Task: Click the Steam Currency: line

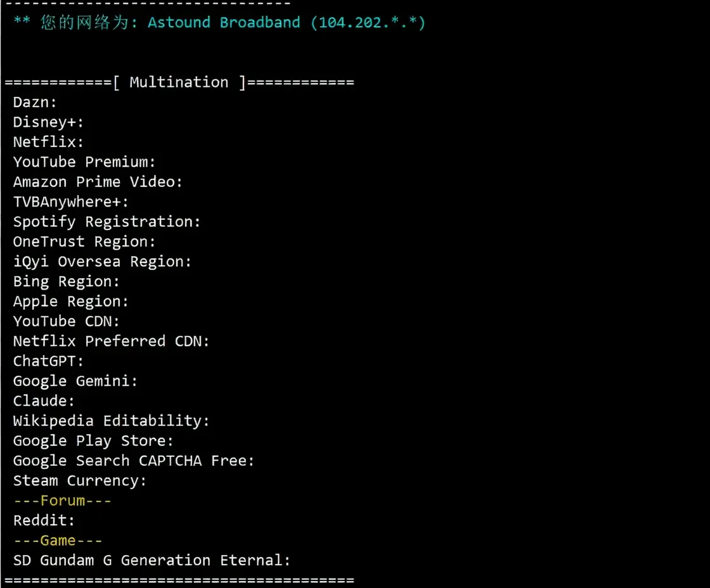Action: pyautogui.click(x=80, y=481)
